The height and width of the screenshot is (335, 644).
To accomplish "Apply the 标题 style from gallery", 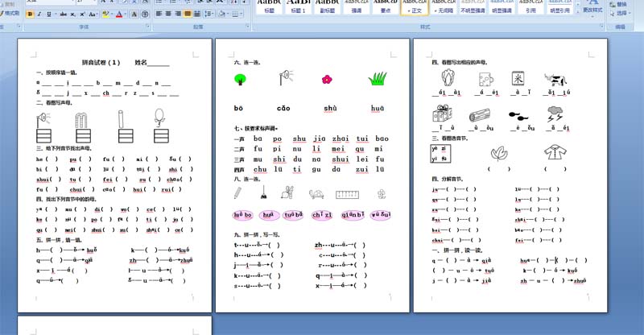I will click(269, 6).
